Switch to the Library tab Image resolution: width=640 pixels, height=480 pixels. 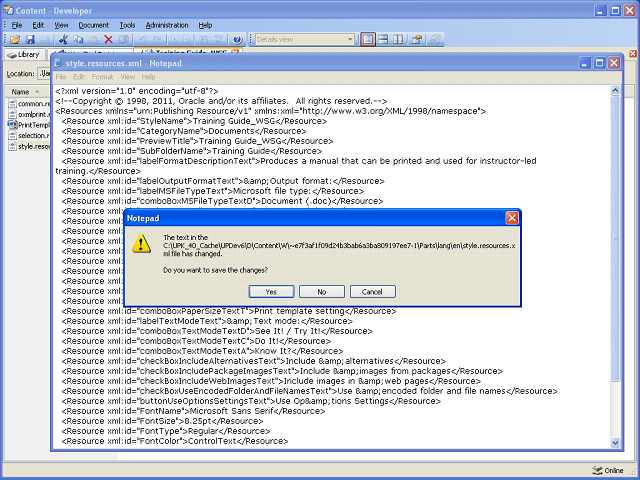(x=24, y=55)
